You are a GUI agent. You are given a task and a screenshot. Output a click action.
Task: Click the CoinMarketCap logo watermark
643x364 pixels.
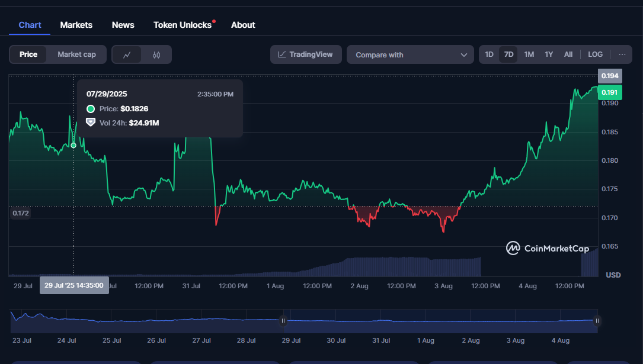pyautogui.click(x=548, y=248)
